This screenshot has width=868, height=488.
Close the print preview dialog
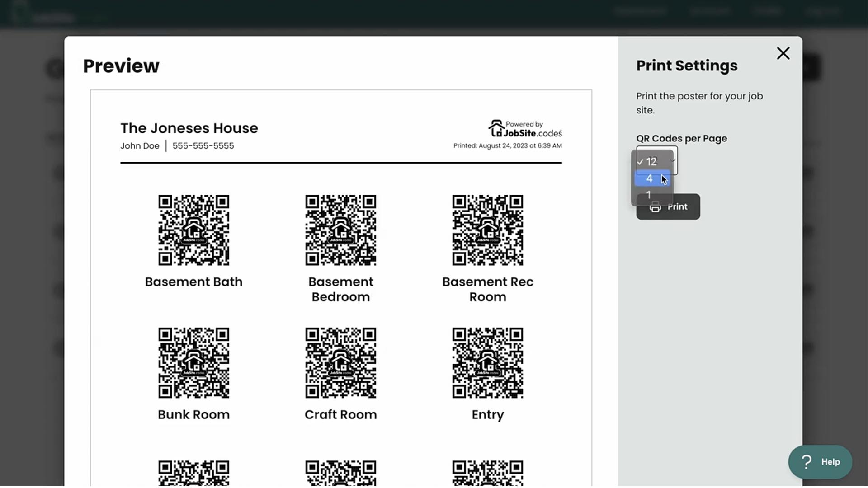click(783, 53)
